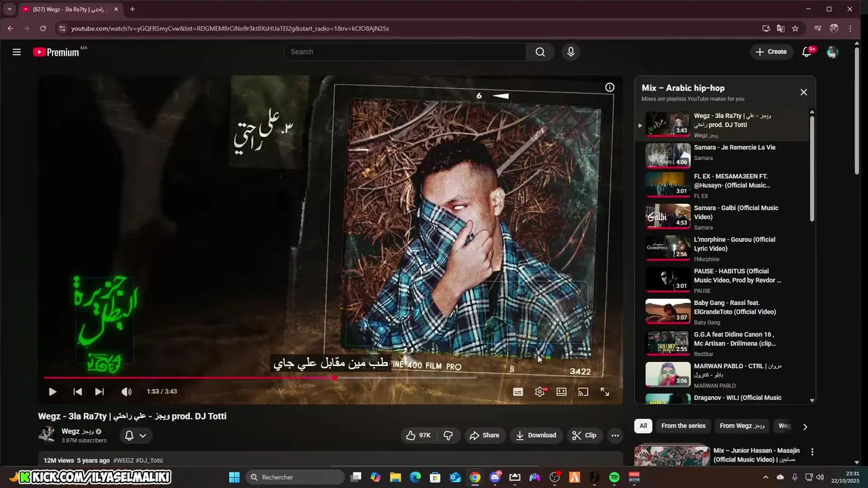
Task: Go back in browser history
Action: click(10, 28)
